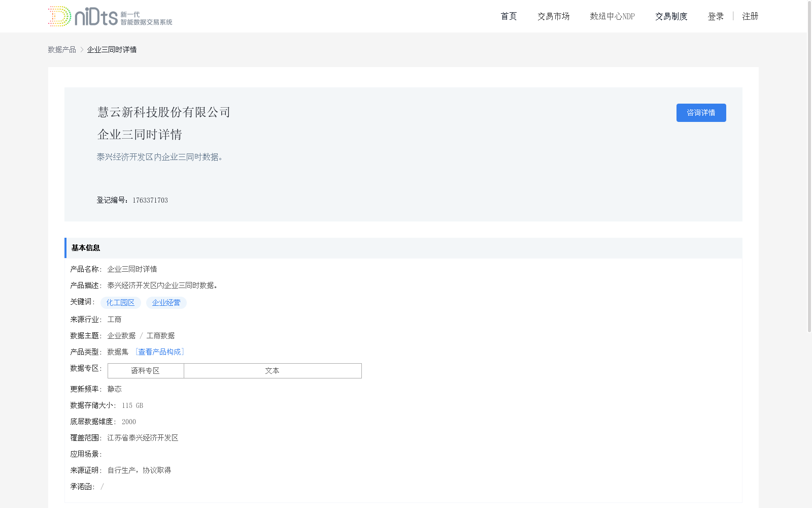Click the banner description 泰兴经济开发区内企业三同时数据
Image resolution: width=812 pixels, height=508 pixels.
160,157
